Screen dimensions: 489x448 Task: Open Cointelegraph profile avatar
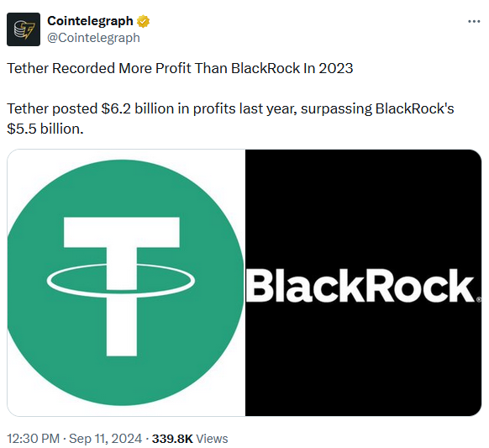[24, 29]
